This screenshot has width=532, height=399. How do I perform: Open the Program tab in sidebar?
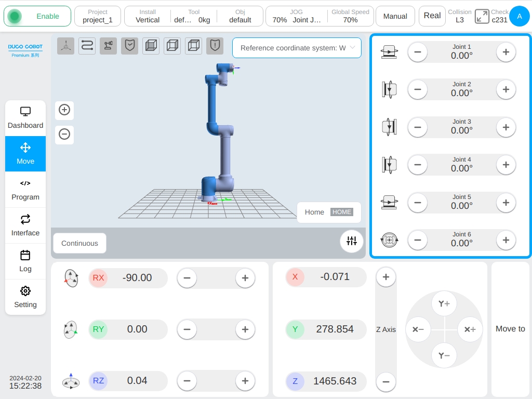[x=25, y=190]
